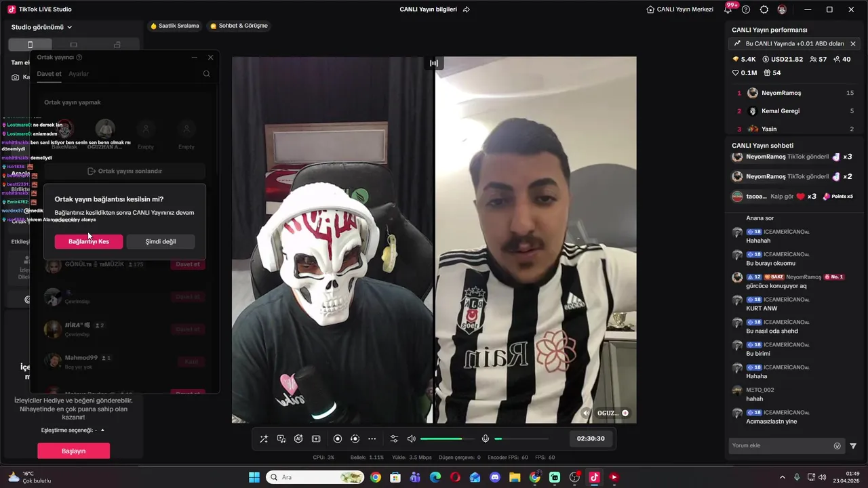Open the Sohbet & Görüşme chip
Screen dimensions: 868x488
tap(239, 26)
